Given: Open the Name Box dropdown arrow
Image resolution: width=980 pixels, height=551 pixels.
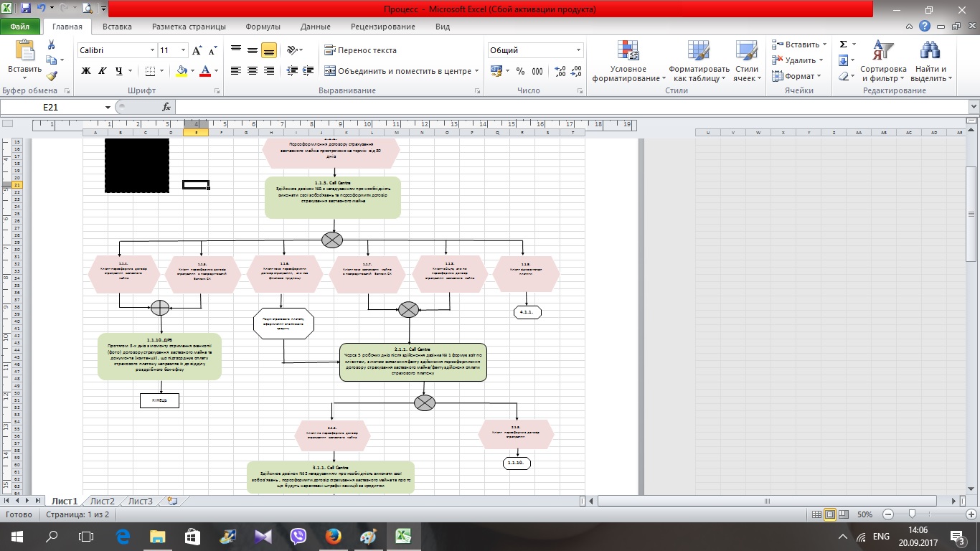Looking at the screenshot, I should pyautogui.click(x=108, y=107).
